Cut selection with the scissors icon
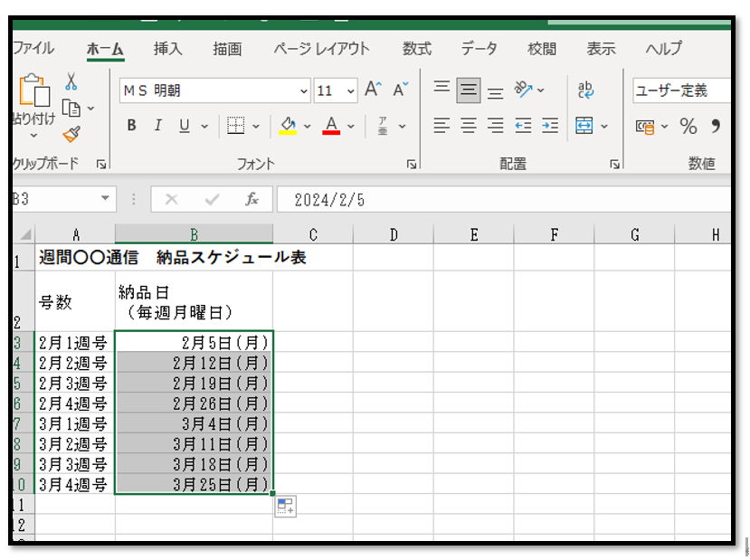The image size is (750, 560). coord(71,81)
